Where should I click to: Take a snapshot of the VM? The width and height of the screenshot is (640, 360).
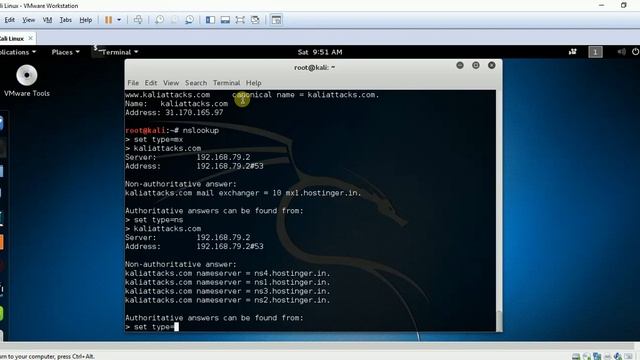click(160, 20)
